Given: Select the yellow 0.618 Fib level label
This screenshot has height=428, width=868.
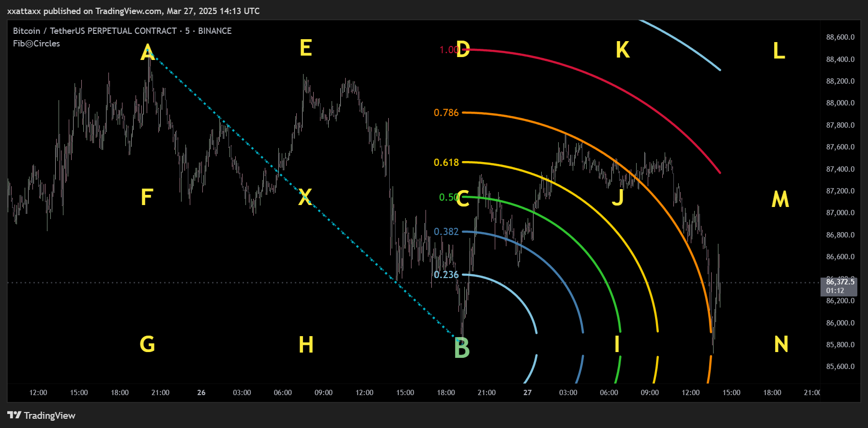Looking at the screenshot, I should [446, 162].
